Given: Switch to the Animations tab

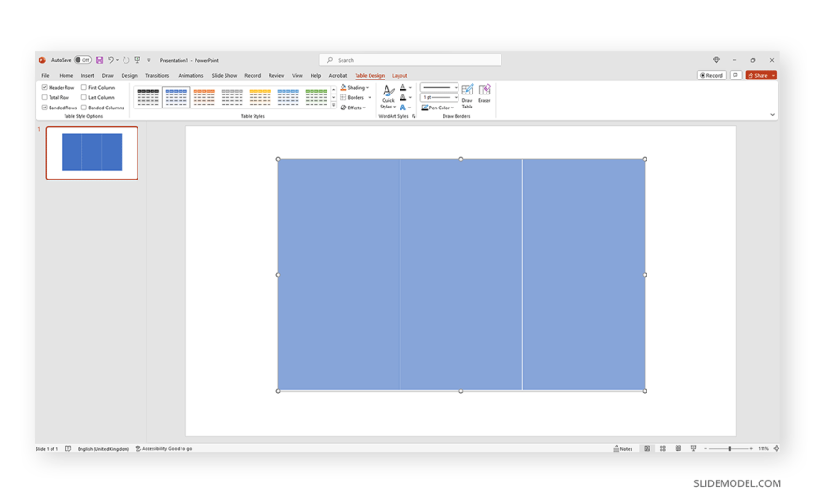Looking at the screenshot, I should pos(191,75).
